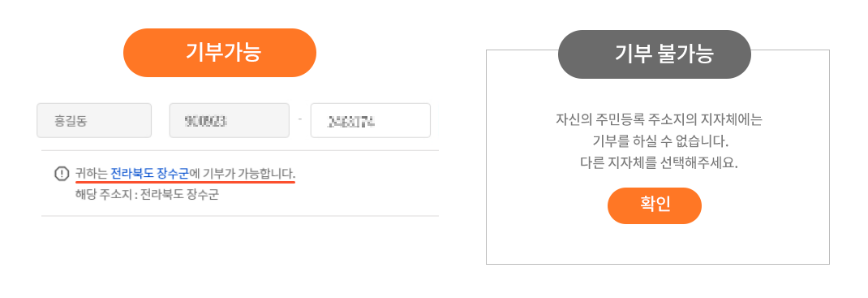Click the 자신의 주민등록 주소지의 지자체에는 line
868x298 pixels.
(659, 119)
